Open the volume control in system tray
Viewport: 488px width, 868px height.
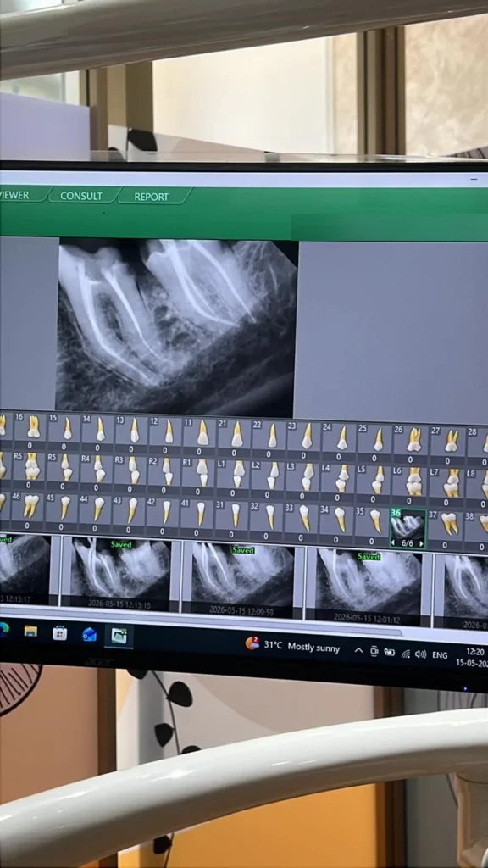point(421,654)
